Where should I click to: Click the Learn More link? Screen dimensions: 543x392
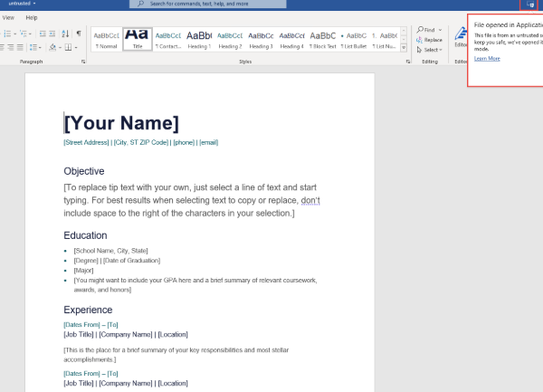point(487,58)
